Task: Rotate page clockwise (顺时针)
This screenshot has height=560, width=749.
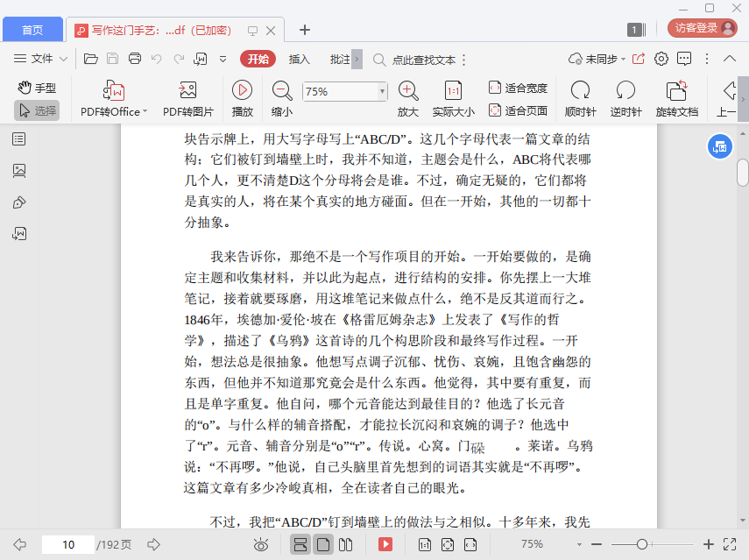Action: coord(581,98)
